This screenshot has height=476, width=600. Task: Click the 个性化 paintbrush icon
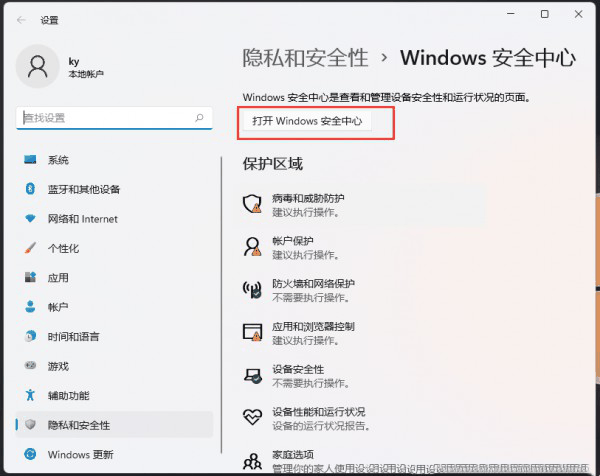pyautogui.click(x=30, y=248)
